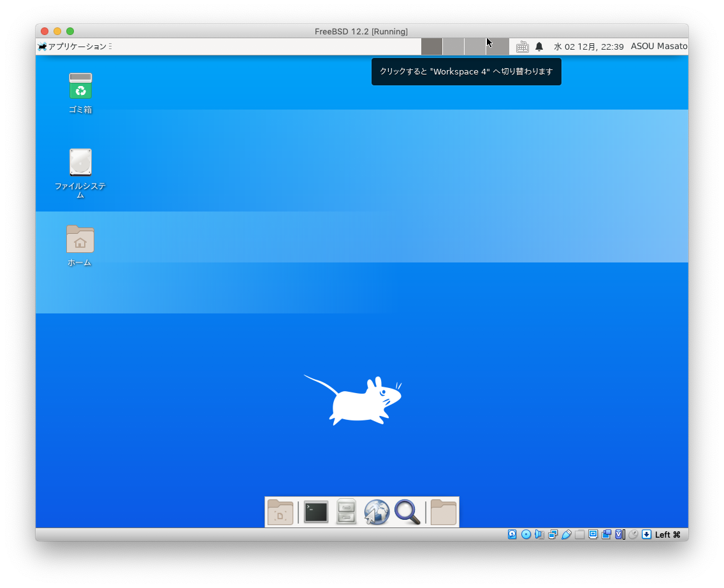Click VirtualBox keyboard capture arrow indicator
Screen dimensions: 724x588
(x=646, y=534)
